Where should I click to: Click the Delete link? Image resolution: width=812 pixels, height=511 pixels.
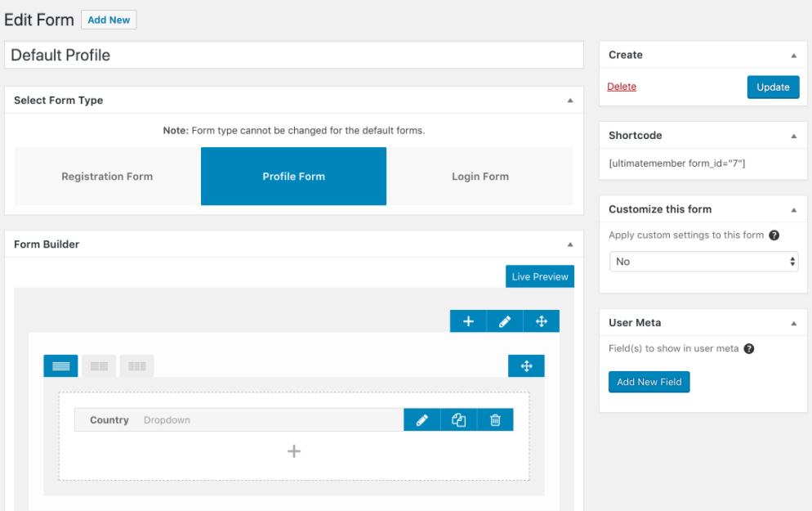622,87
